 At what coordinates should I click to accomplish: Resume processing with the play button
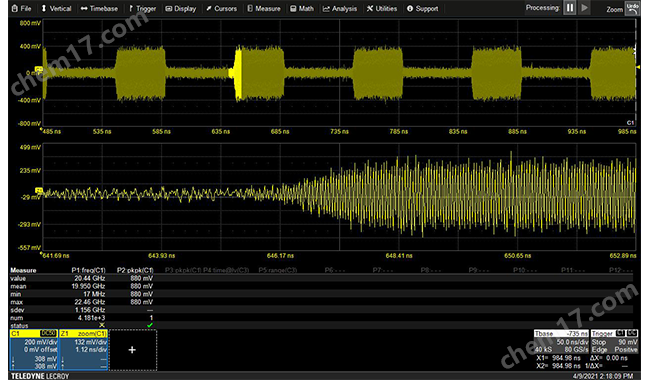(x=585, y=8)
